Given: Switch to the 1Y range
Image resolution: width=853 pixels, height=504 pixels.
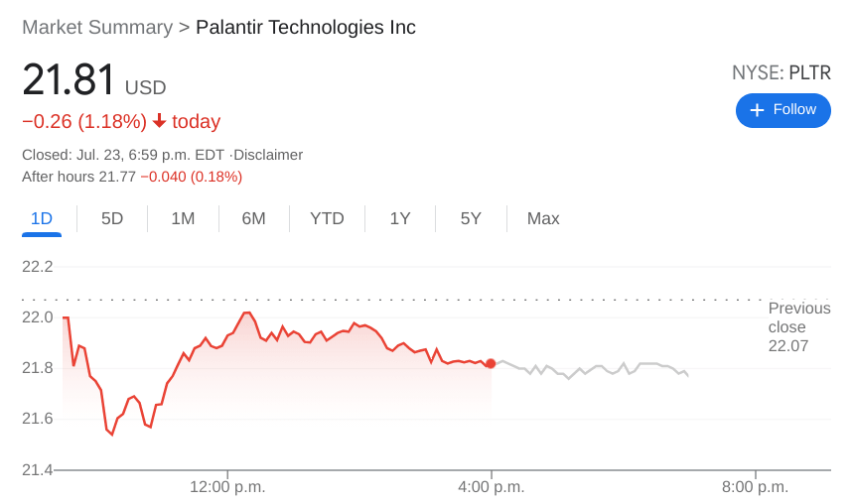Looking at the screenshot, I should [x=400, y=218].
